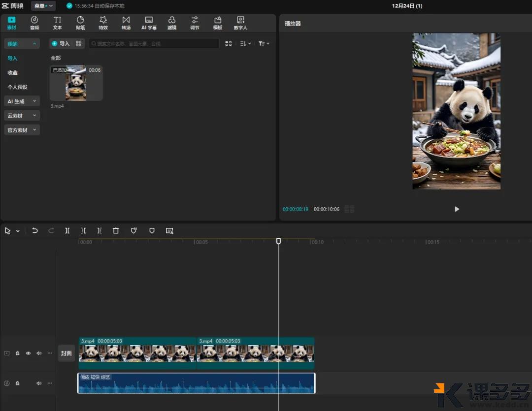Viewport: 532px width, 411px height.
Task: Expand the 云素材 section
Action: click(22, 116)
